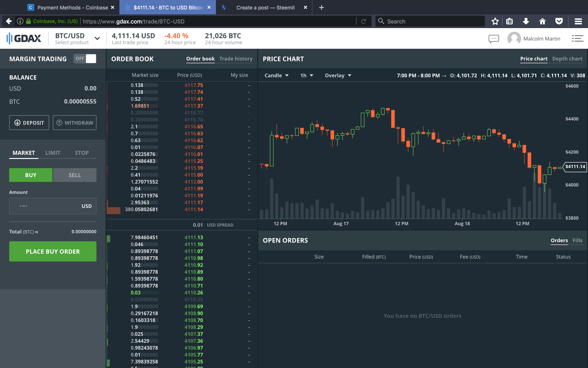Open the Firefox hamburger menu
This screenshot has height=368, width=588.
click(578, 21)
